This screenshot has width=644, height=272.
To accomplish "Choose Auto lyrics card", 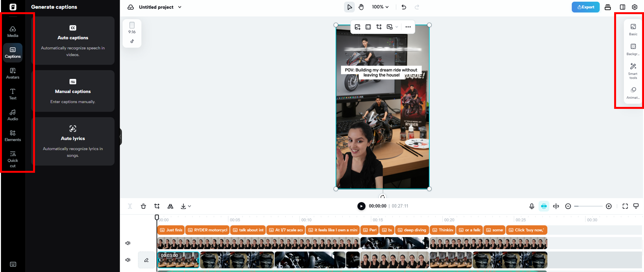I will tap(73, 141).
